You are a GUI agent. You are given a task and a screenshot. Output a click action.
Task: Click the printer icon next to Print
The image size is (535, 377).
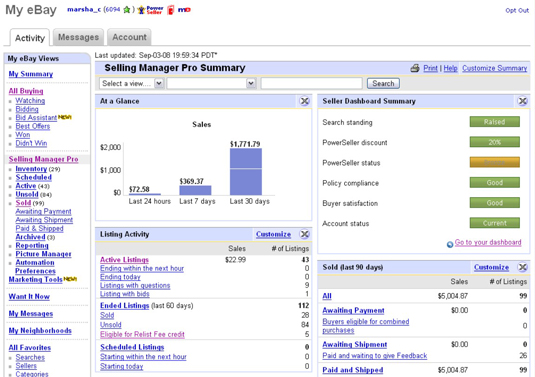415,68
